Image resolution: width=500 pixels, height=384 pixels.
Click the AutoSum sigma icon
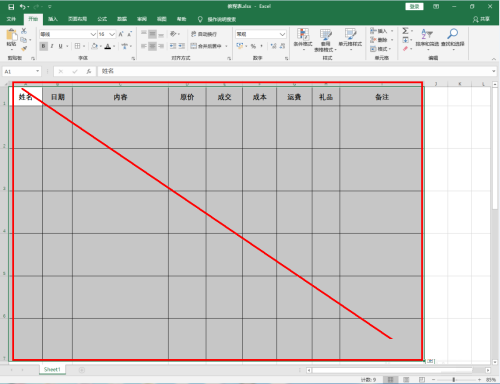[x=405, y=31]
